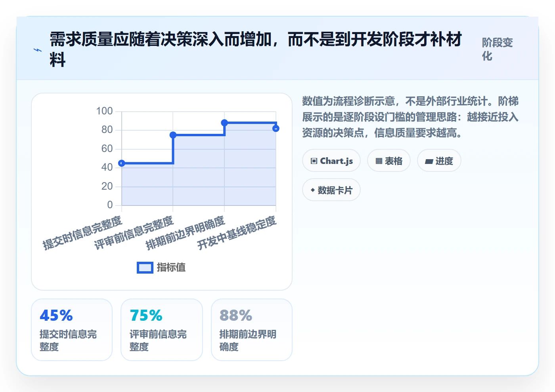Image resolution: width=555 pixels, height=392 pixels.
Task: Click the 进度 chip
Action: point(439,161)
